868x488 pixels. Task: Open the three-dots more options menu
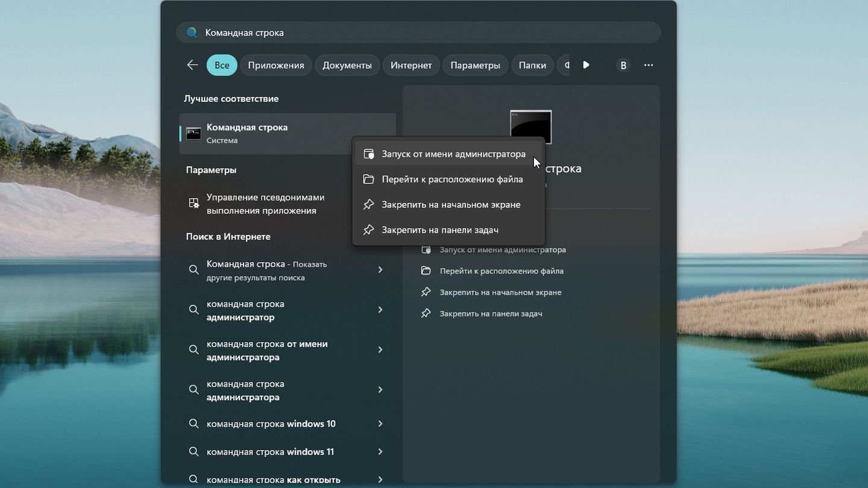pos(649,65)
